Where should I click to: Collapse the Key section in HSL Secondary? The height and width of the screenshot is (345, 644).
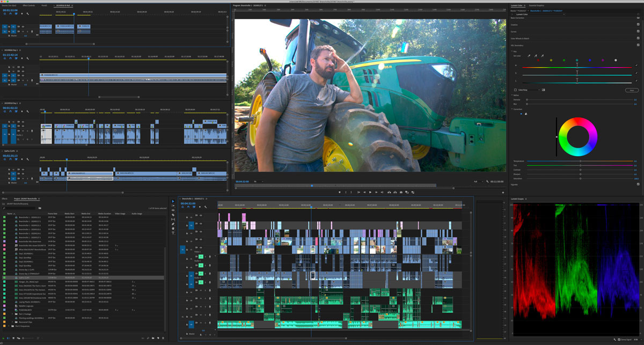point(512,52)
